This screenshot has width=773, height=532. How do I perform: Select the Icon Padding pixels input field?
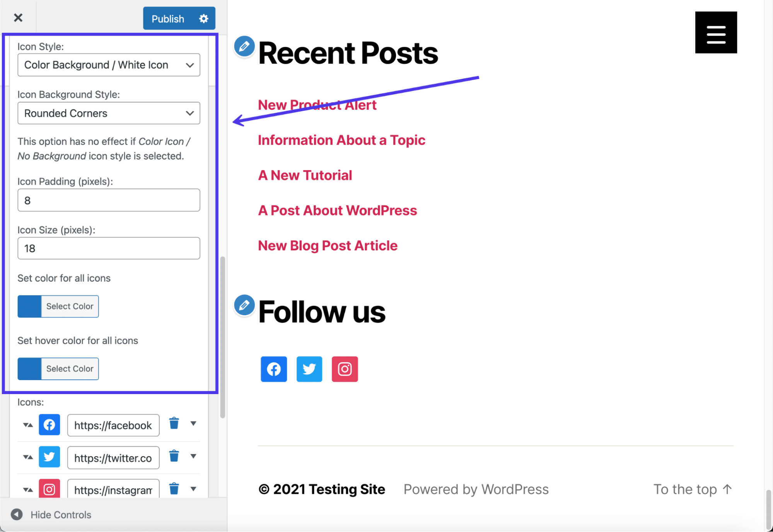pyautogui.click(x=109, y=200)
